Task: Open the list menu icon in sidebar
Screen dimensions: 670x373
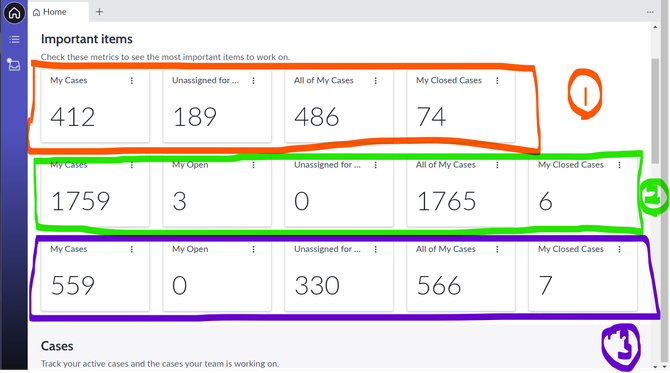Action: pyautogui.click(x=14, y=40)
